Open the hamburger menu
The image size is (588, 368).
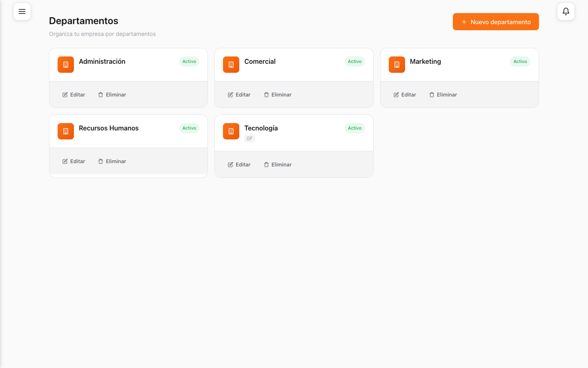coord(22,11)
